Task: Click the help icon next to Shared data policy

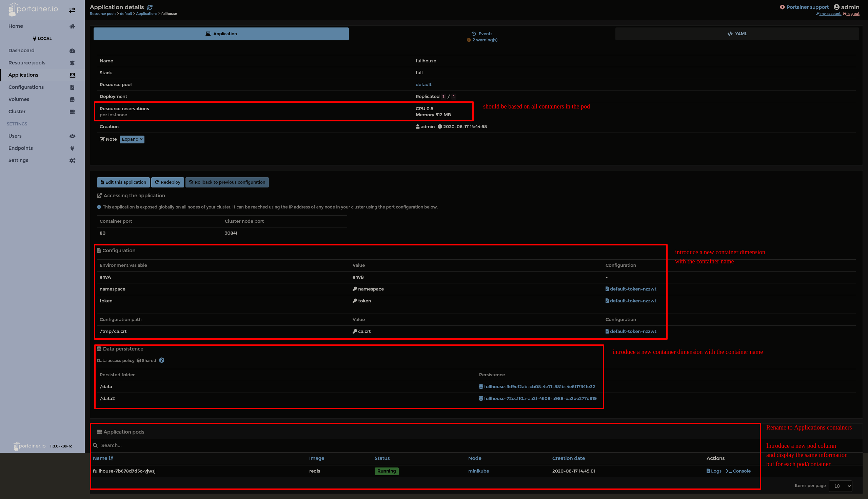Action: coord(161,360)
